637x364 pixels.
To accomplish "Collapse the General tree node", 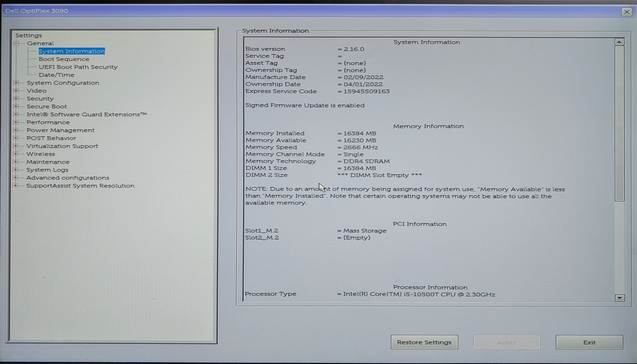I will [x=16, y=43].
